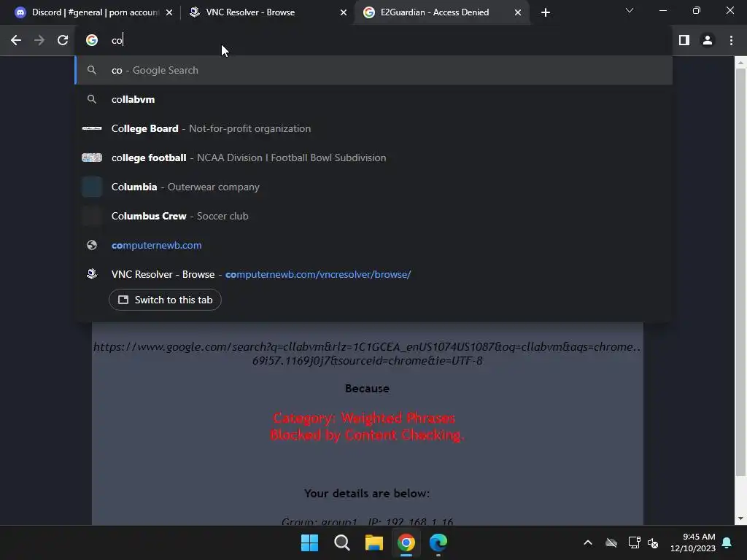
Task: Reload the page with the refresh icon
Action: [63, 41]
